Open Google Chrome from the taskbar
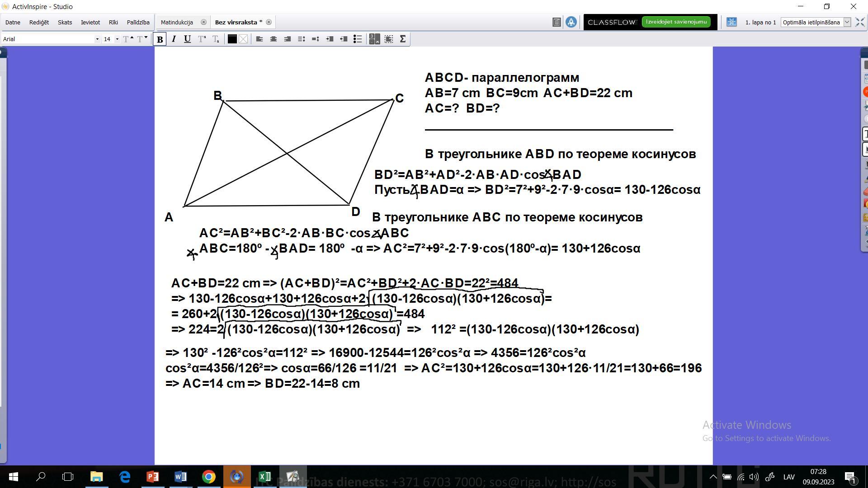This screenshot has height=488, width=868. coord(208,477)
